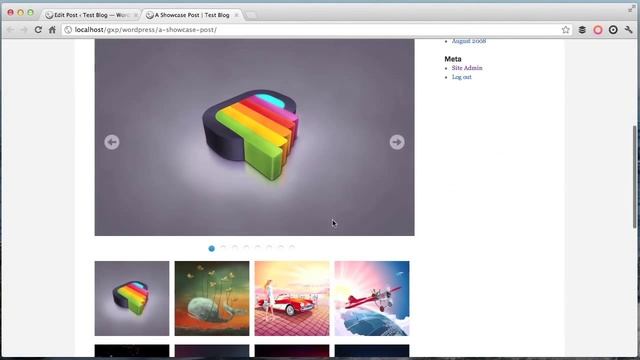Select the second slider pagination dot

coord(223,248)
